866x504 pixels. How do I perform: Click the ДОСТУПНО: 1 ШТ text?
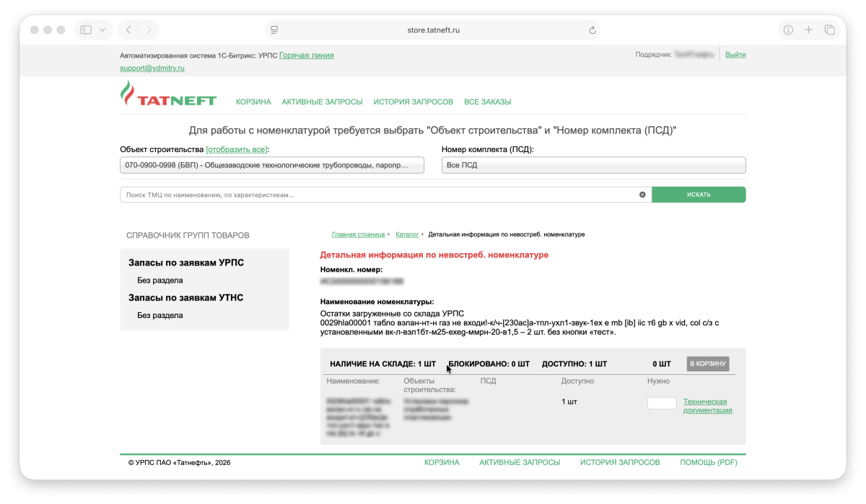pyautogui.click(x=574, y=364)
